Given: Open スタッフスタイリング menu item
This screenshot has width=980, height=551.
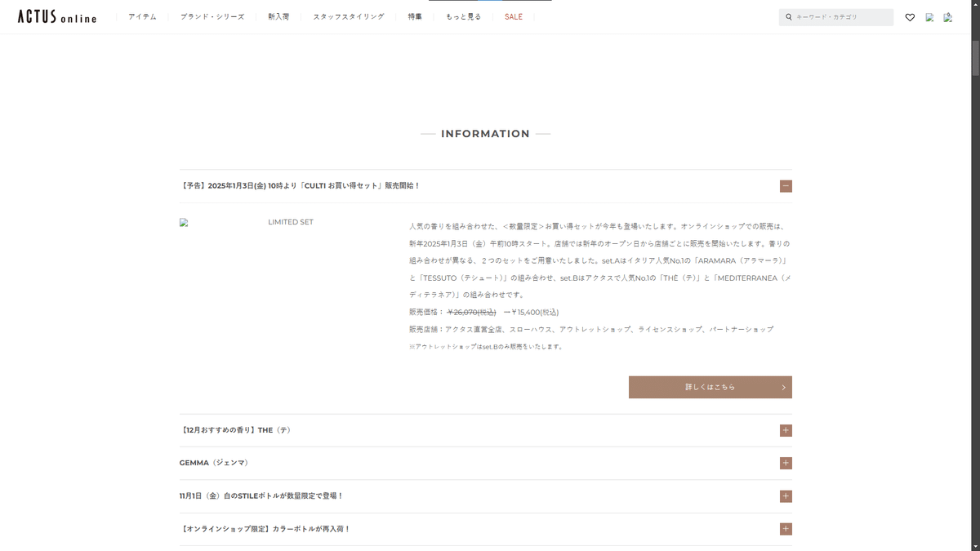Looking at the screenshot, I should point(349,16).
